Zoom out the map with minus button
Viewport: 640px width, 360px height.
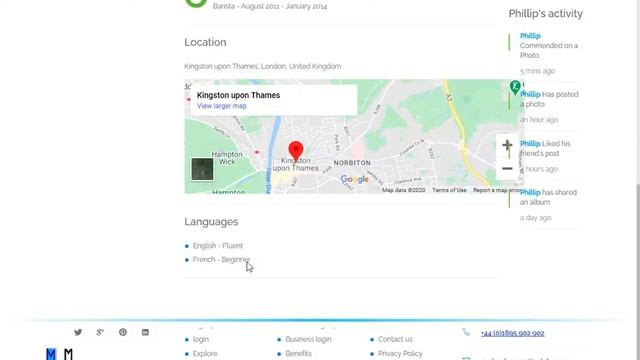[x=507, y=168]
